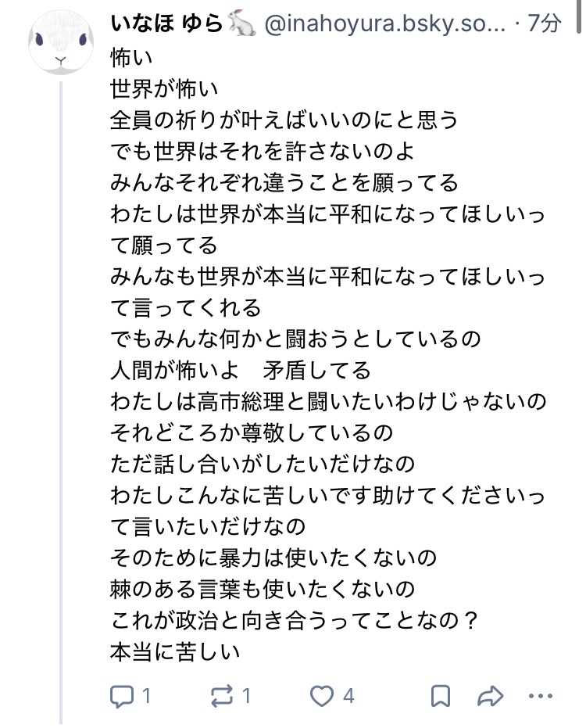Click the 7分 timestamp
The image size is (586, 728).
pyautogui.click(x=544, y=25)
